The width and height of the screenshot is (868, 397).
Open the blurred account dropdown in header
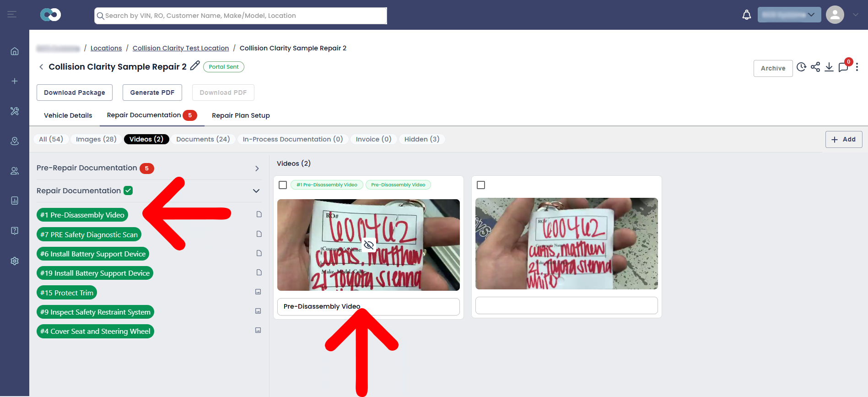click(x=789, y=15)
